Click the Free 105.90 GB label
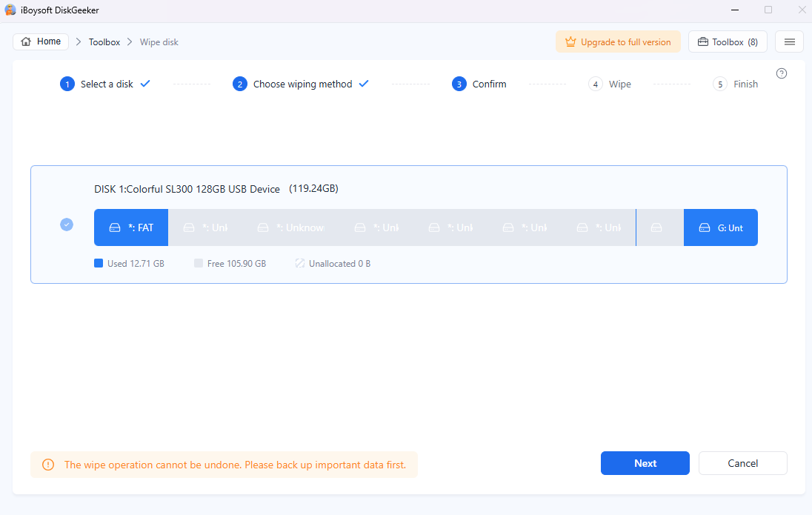Viewport: 812px width, 515px height. (x=236, y=264)
